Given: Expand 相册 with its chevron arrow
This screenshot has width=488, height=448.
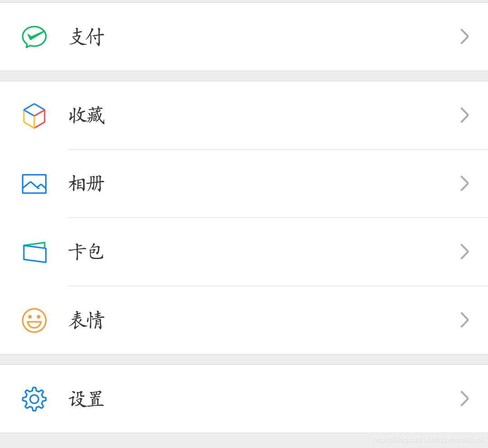Looking at the screenshot, I should [465, 184].
